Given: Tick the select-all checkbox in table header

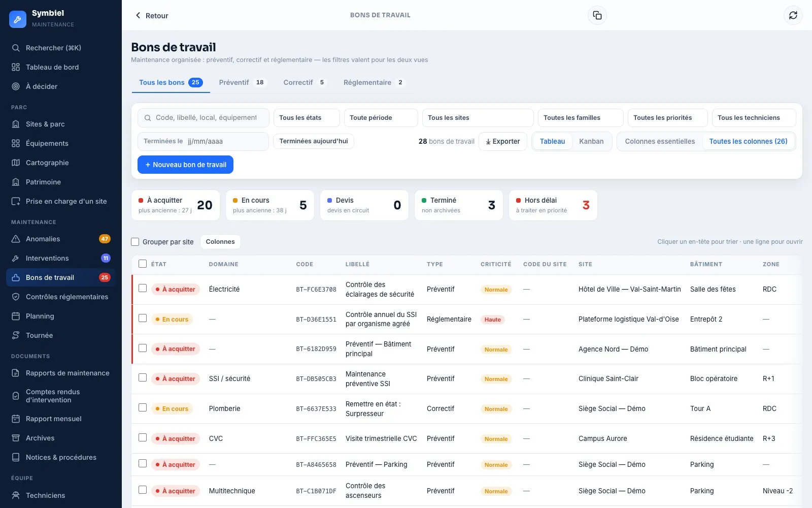Looking at the screenshot, I should tap(143, 264).
